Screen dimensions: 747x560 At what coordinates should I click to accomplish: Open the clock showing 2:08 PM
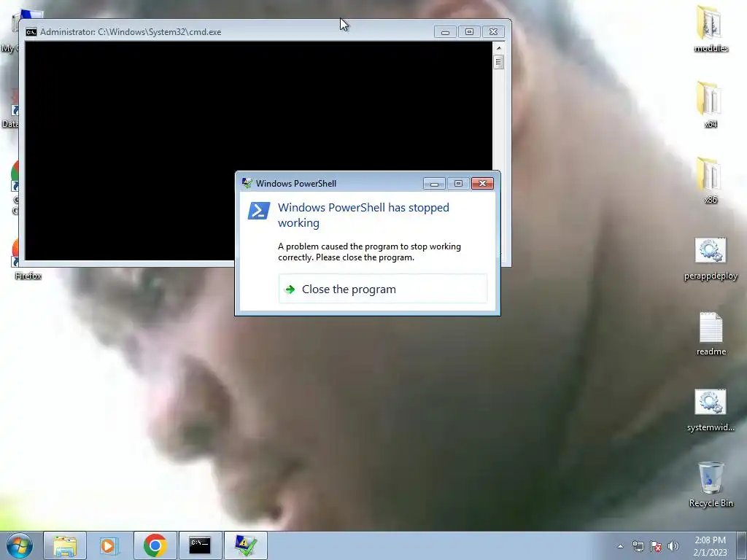click(x=710, y=546)
